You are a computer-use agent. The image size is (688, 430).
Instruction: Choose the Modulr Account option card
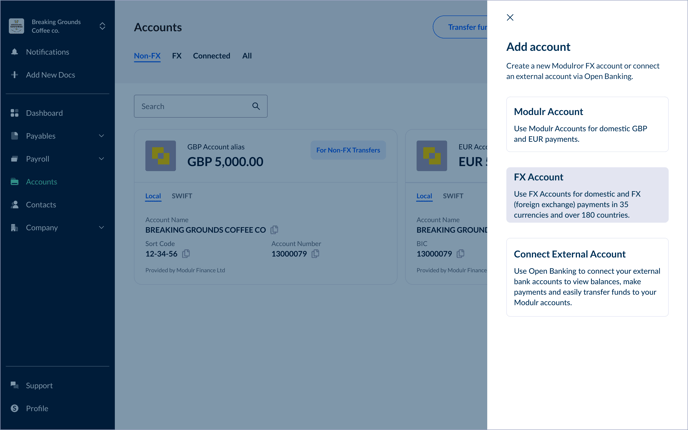point(587,124)
